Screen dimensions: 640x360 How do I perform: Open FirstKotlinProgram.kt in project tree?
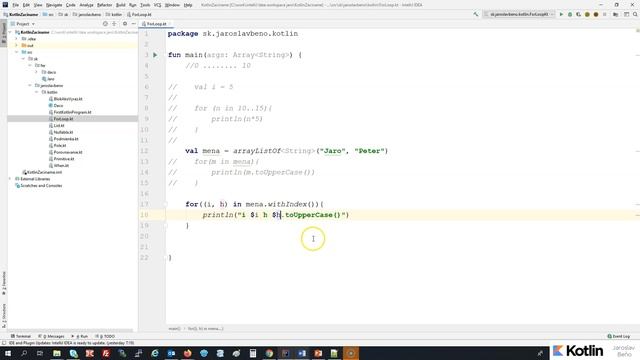pyautogui.click(x=73, y=112)
